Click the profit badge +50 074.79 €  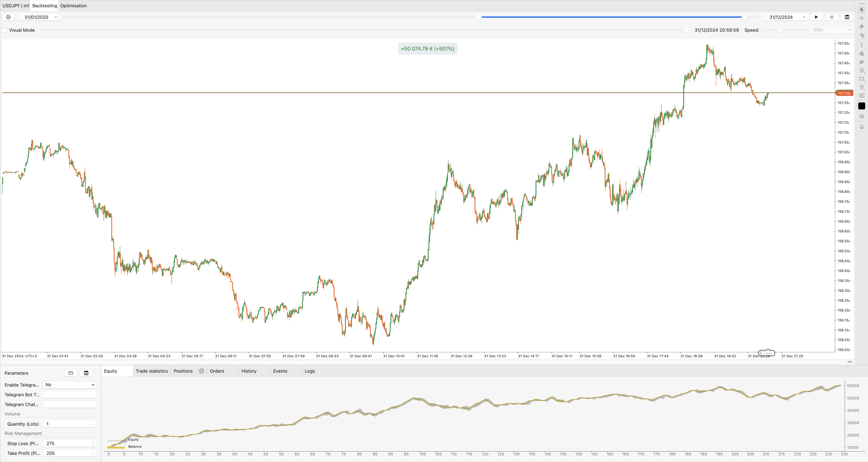coord(427,49)
